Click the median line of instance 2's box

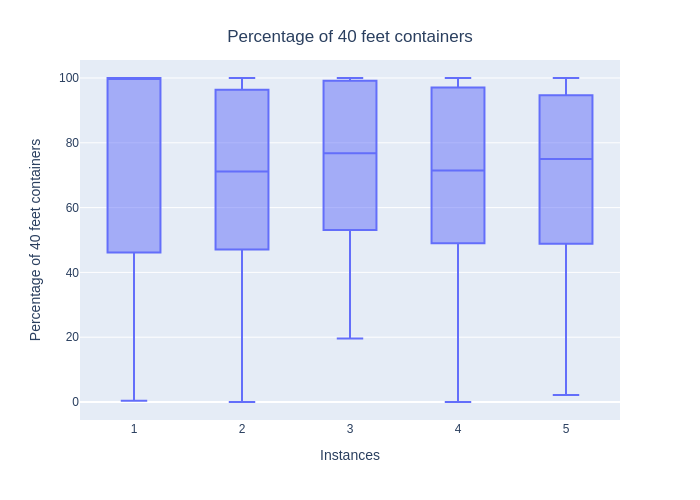pyautogui.click(x=242, y=172)
